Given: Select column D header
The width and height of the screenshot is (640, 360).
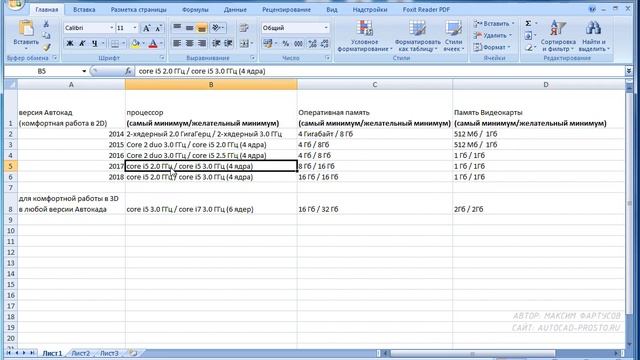Looking at the screenshot, I should [546, 84].
